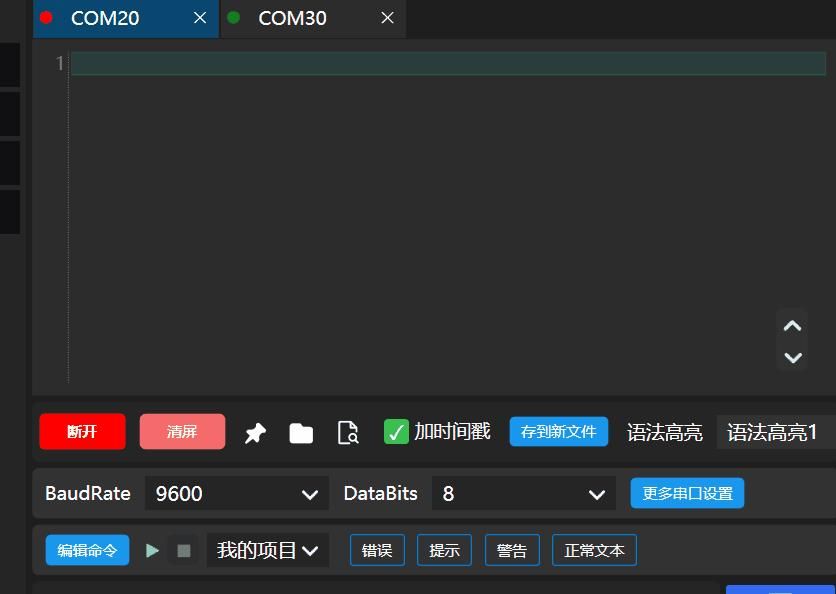Click the 清屏 clear screen button
The width and height of the screenshot is (836, 594).
(x=182, y=432)
